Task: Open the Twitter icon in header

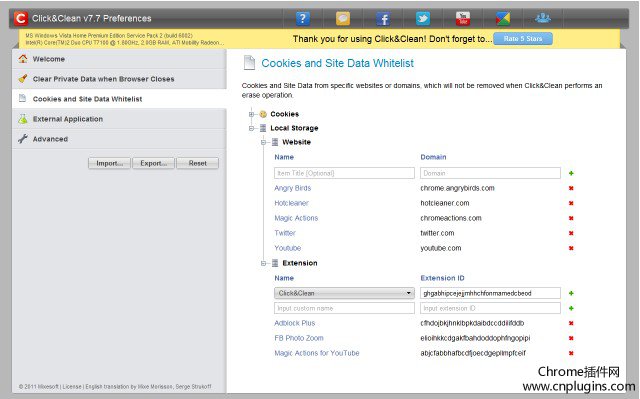Action: coord(423,18)
